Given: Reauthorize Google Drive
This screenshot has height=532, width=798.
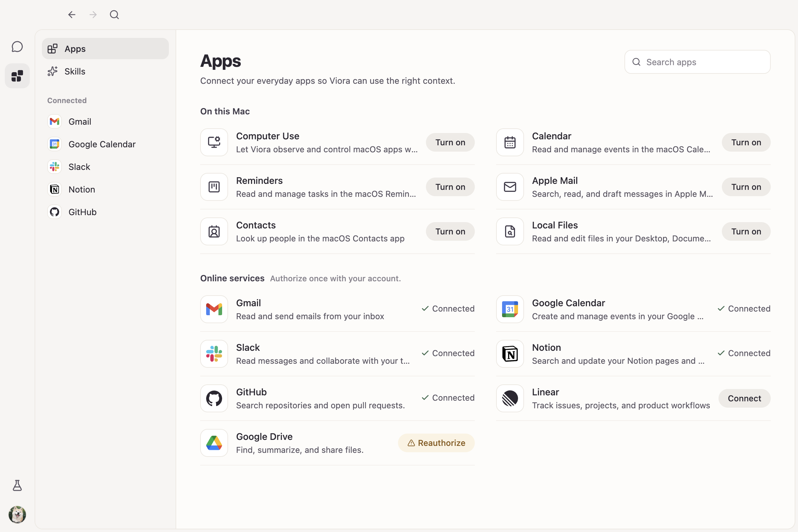Looking at the screenshot, I should [436, 443].
